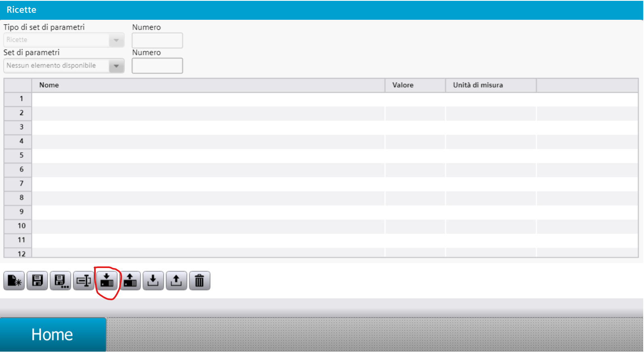Click the Export parameter sets icon
The width and height of the screenshot is (644, 352).
176,281
